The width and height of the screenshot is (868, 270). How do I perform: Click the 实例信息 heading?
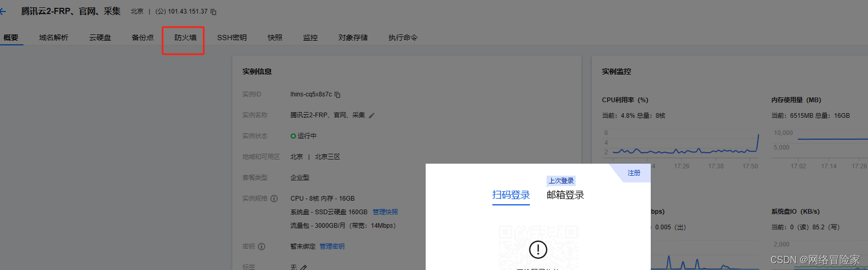pyautogui.click(x=257, y=71)
